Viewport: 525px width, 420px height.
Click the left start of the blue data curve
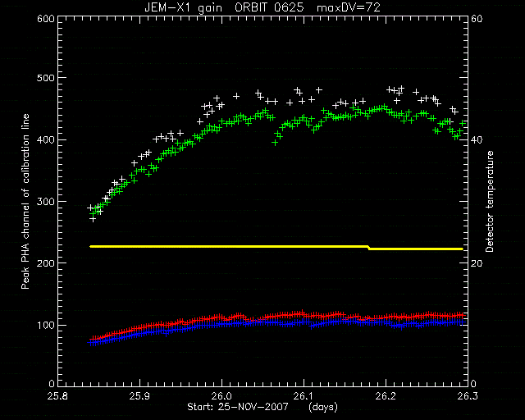coord(89,343)
